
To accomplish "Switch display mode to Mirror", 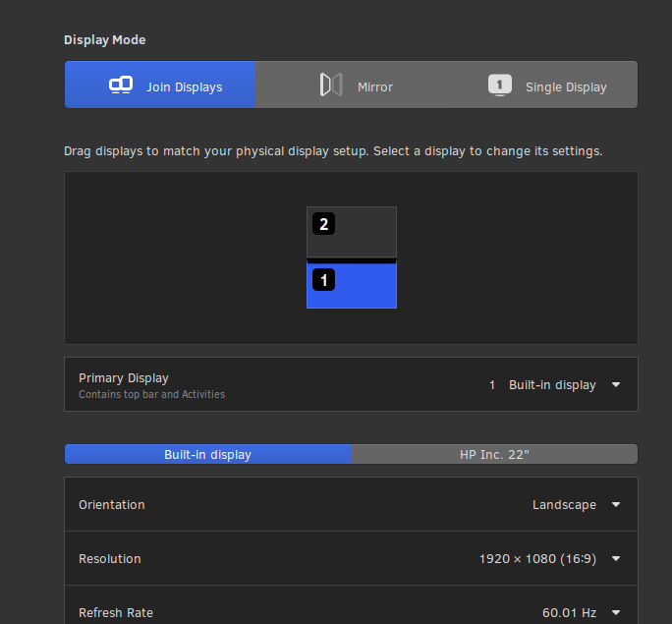I will point(374,86).
